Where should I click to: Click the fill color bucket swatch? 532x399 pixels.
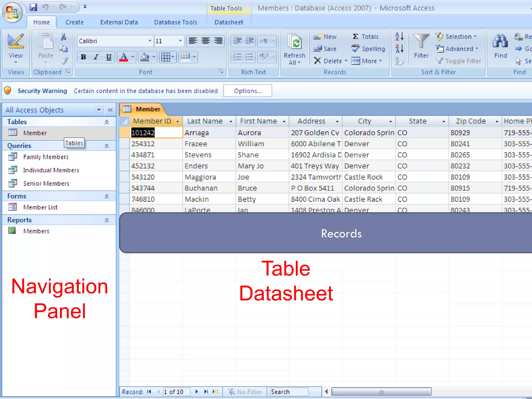pos(145,57)
